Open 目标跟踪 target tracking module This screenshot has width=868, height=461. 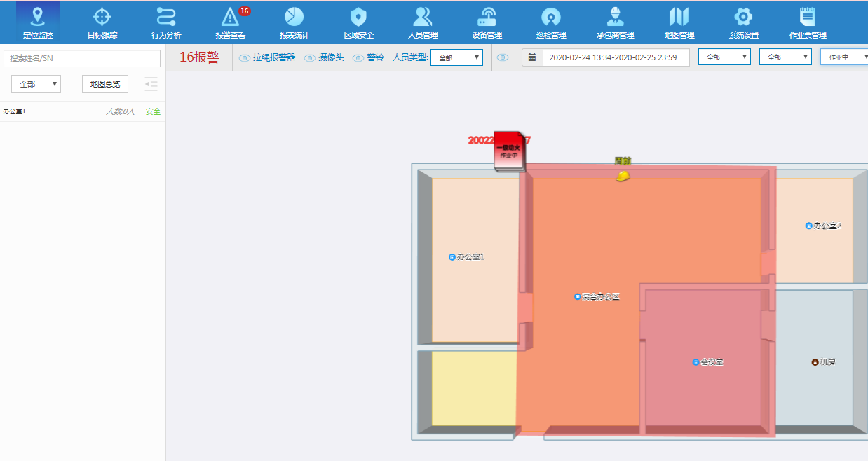102,22
